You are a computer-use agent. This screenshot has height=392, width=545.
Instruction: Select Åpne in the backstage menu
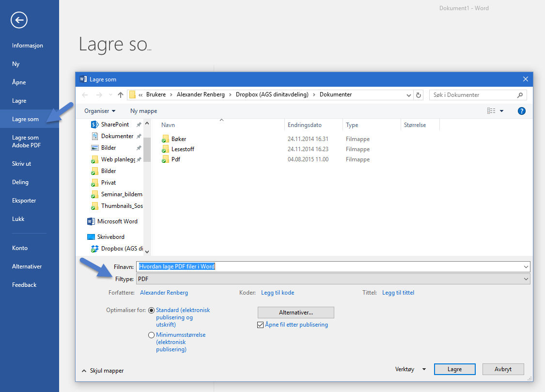[x=19, y=82]
